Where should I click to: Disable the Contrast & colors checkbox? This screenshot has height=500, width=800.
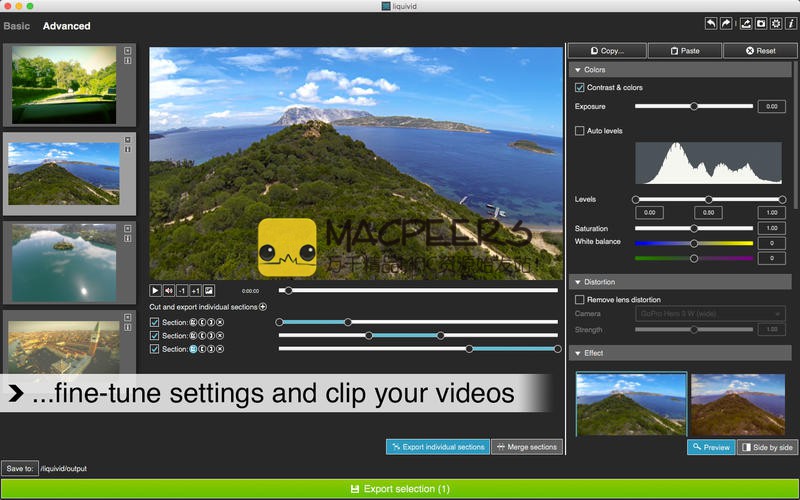(x=580, y=88)
